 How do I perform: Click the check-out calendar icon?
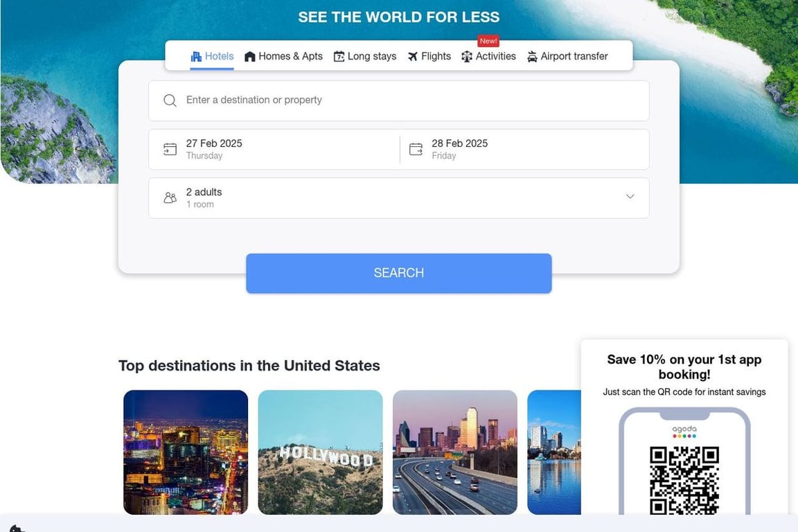(x=416, y=149)
